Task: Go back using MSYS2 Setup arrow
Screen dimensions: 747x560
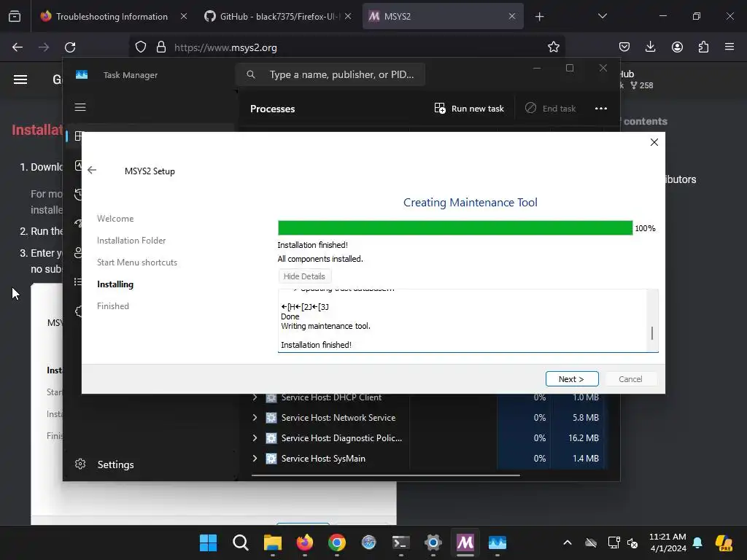Action: (92, 171)
